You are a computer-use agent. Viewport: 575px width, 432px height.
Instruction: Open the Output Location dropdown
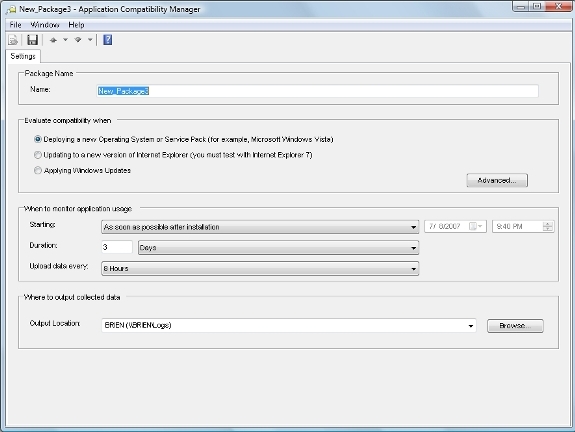289,325
